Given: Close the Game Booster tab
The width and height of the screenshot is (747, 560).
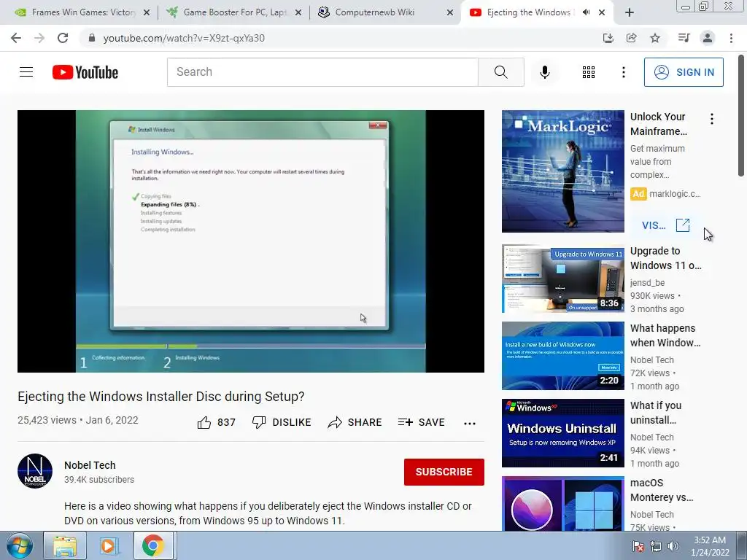Looking at the screenshot, I should point(298,12).
